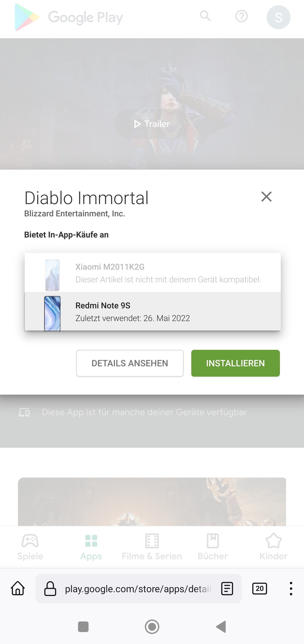Open the browser tab counter showing 20

(259, 589)
